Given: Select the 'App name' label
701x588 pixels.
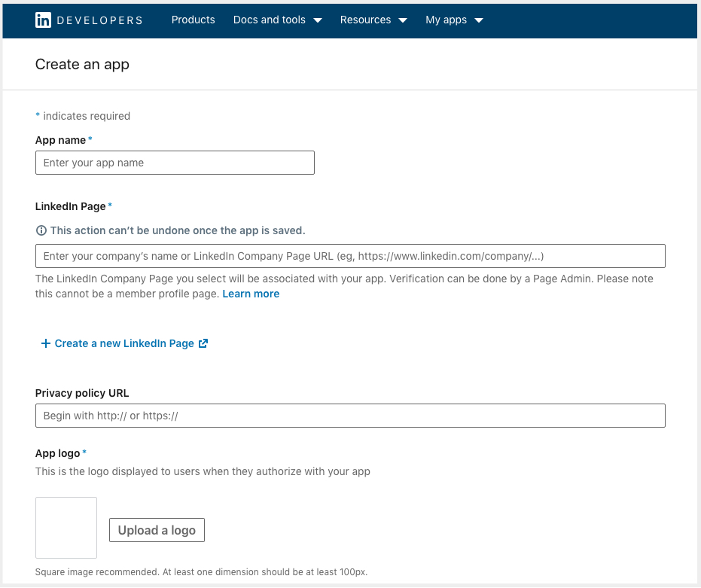Looking at the screenshot, I should [60, 140].
